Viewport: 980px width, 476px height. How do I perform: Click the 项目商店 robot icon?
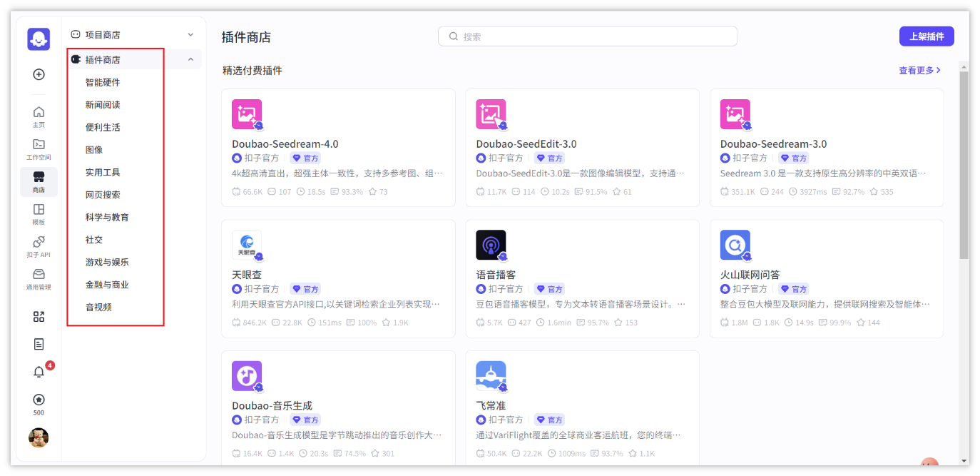[76, 34]
